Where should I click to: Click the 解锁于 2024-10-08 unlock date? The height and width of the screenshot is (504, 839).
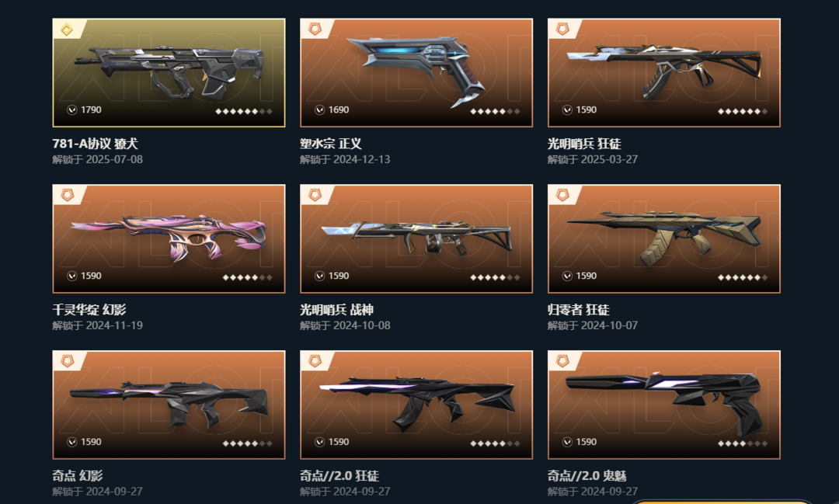point(345,325)
